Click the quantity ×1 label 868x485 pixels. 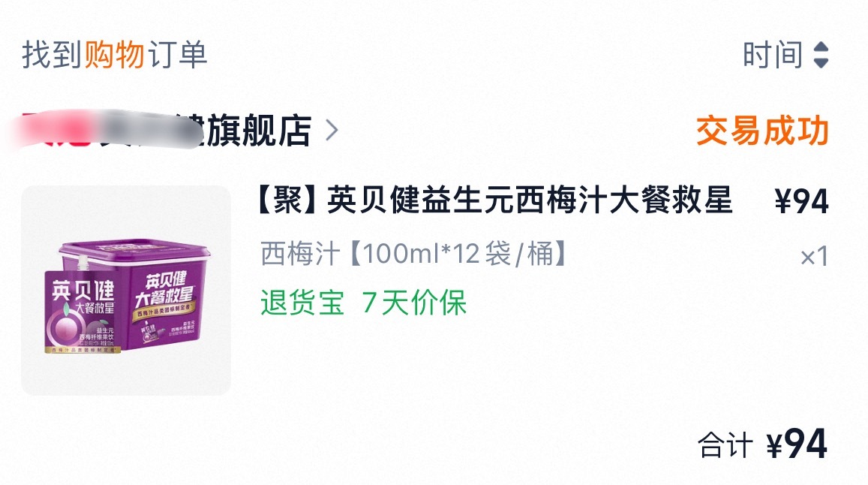tap(814, 257)
